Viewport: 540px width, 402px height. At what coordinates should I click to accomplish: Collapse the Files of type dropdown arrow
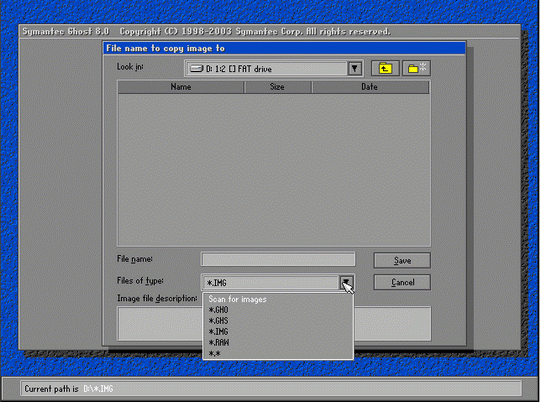click(346, 283)
